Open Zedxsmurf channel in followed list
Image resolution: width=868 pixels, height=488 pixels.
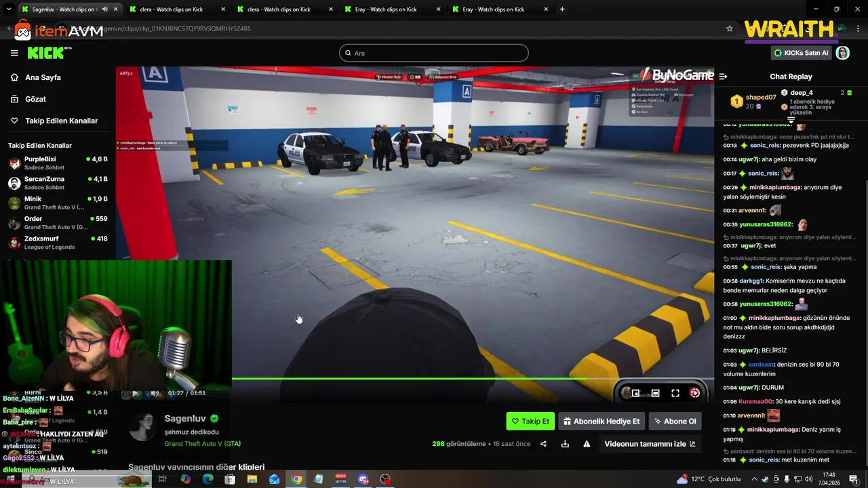click(58, 243)
